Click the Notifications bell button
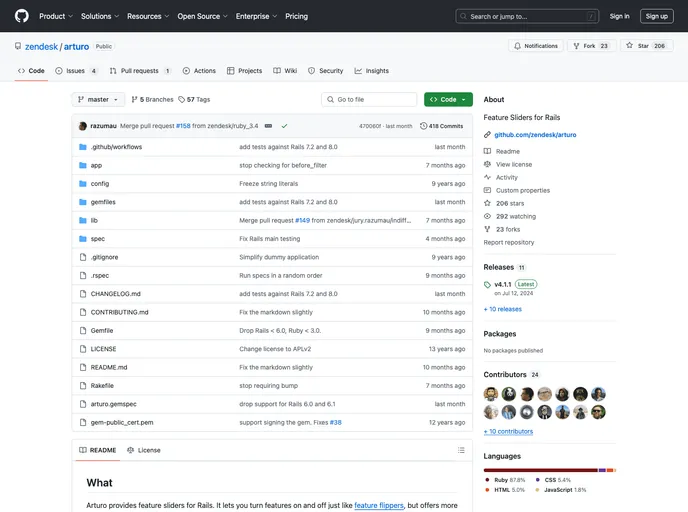Screen dimensions: 688x512 (x=536, y=46)
